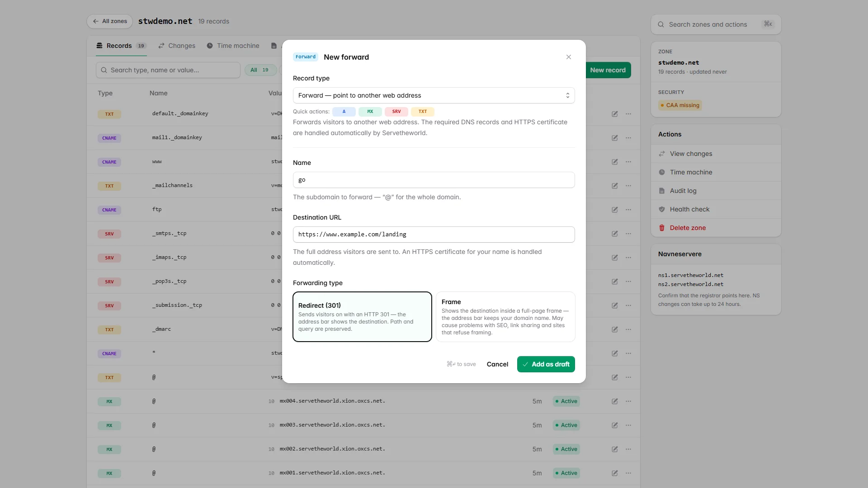Focus the Destination URL input field
Screen dimensions: 868x488
coord(434,235)
